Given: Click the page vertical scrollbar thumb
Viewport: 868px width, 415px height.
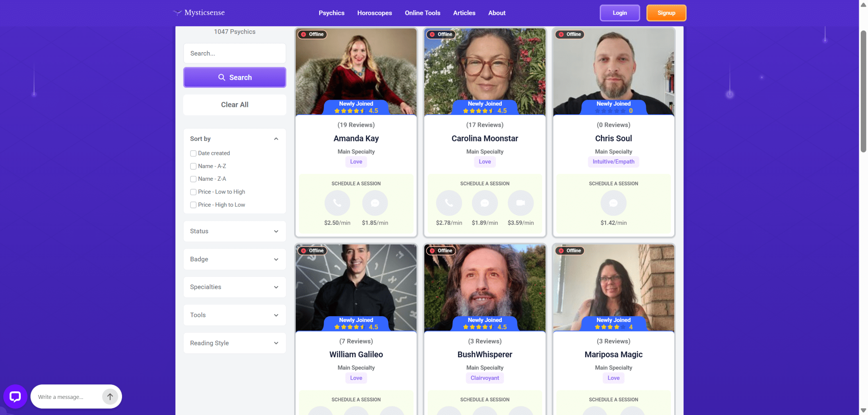Looking at the screenshot, I should coord(863,91).
